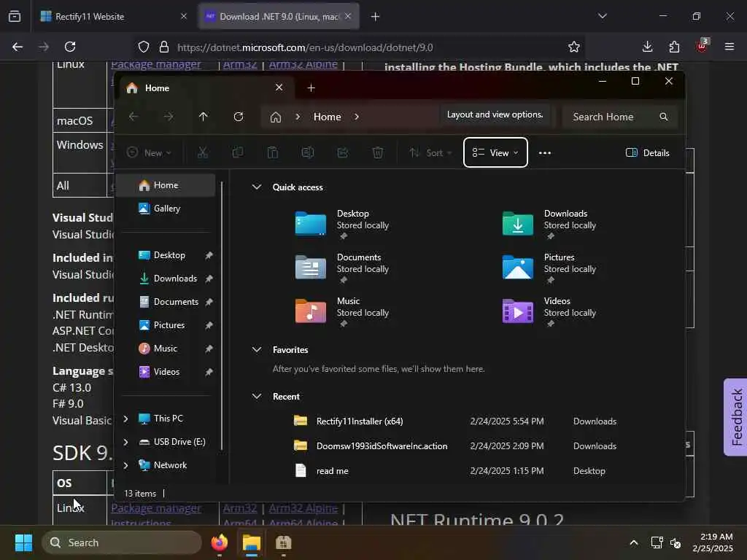
Task: Expand Network in the tree
Action: click(125, 465)
